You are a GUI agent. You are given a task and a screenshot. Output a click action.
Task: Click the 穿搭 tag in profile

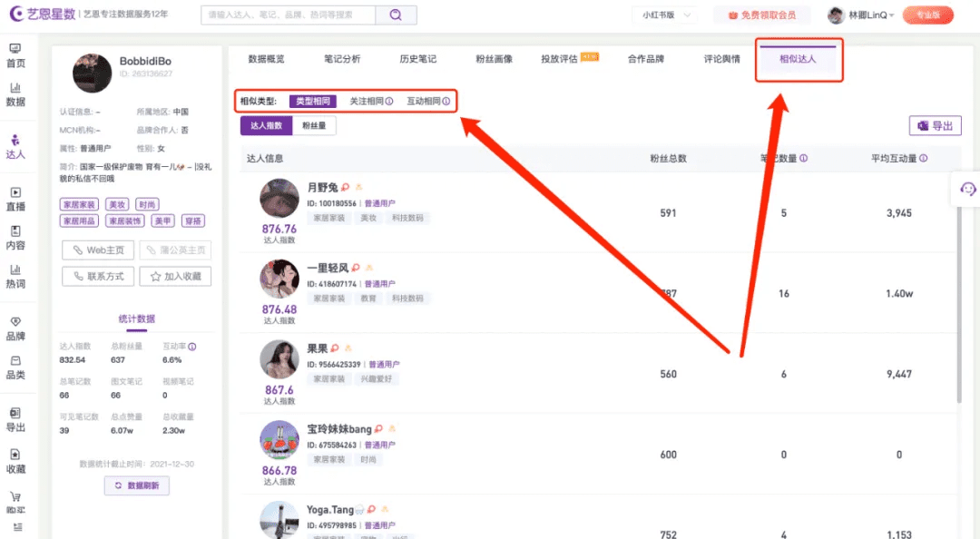click(193, 220)
